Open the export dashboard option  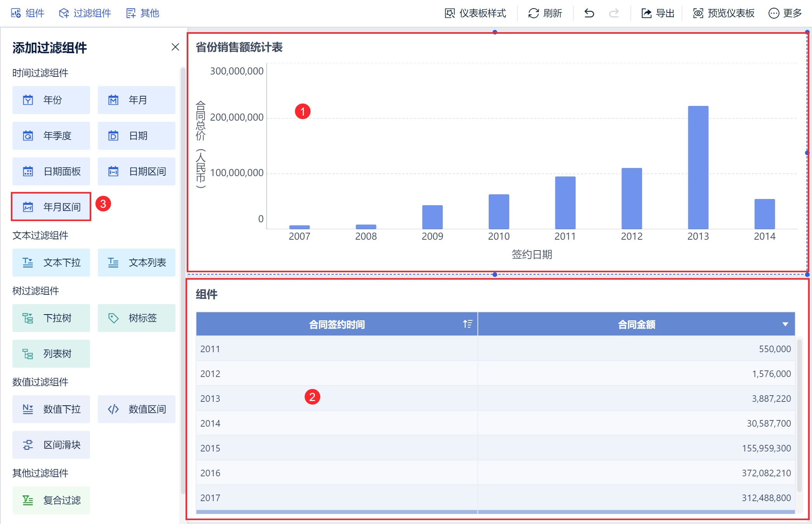coord(658,13)
